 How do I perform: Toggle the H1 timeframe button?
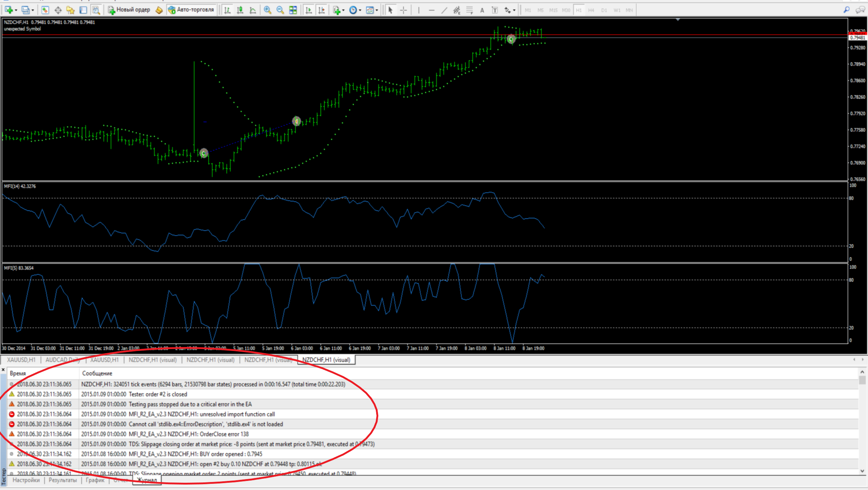[579, 10]
